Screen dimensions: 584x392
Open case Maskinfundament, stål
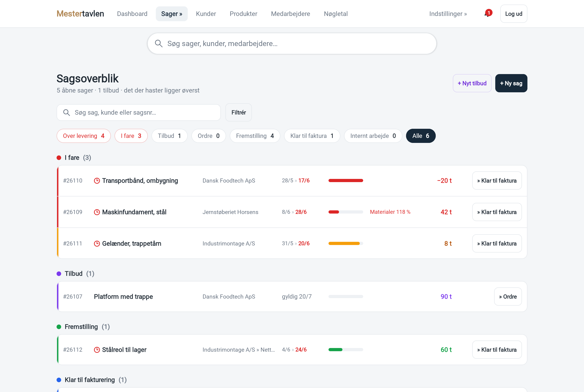(x=134, y=212)
